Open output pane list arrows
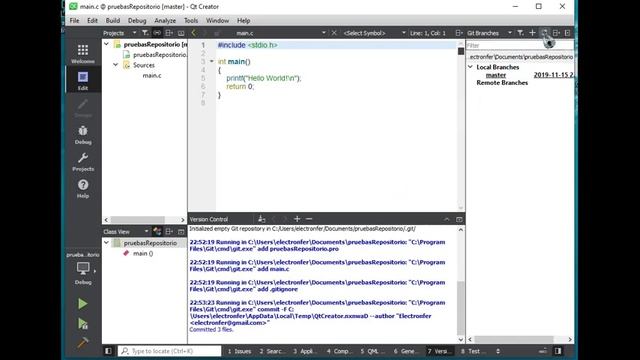The image size is (640, 360). [498, 351]
